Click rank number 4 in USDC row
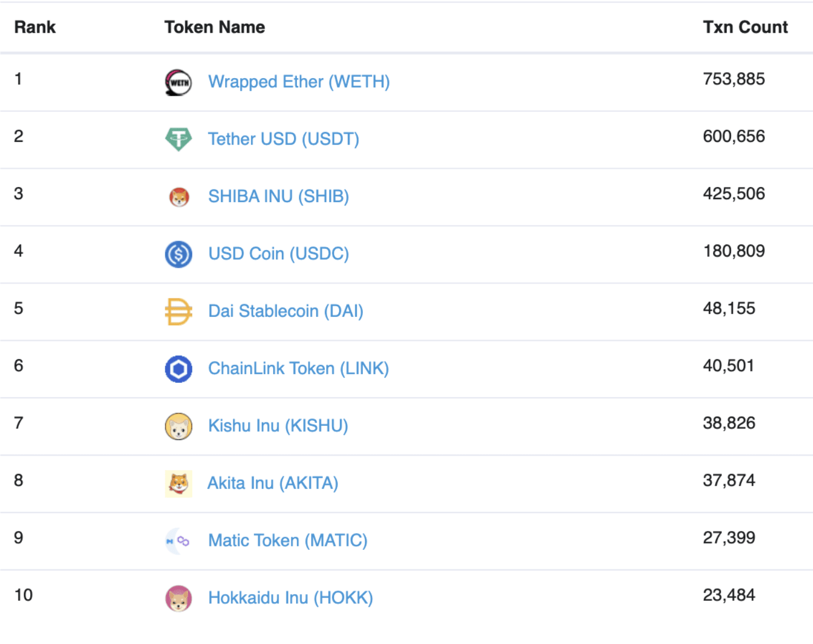Viewport: 813px width, 644px height. pos(18,251)
